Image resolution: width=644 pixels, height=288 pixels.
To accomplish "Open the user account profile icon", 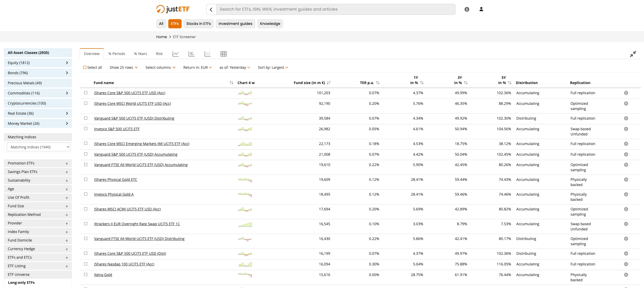I will [x=481, y=9].
